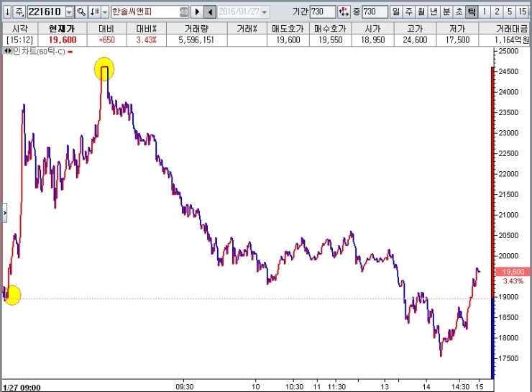Click the sort list icon
The image size is (532, 392).
95,12
